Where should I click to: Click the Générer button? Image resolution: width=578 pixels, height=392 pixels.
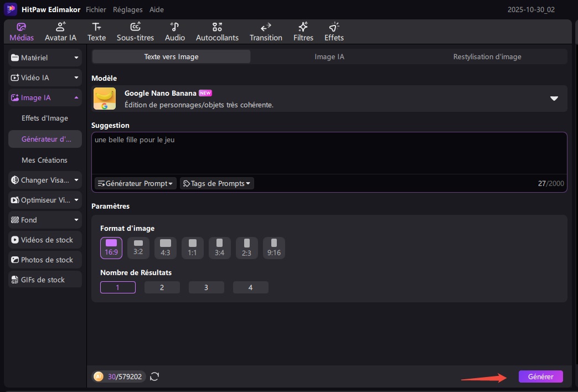(540, 376)
